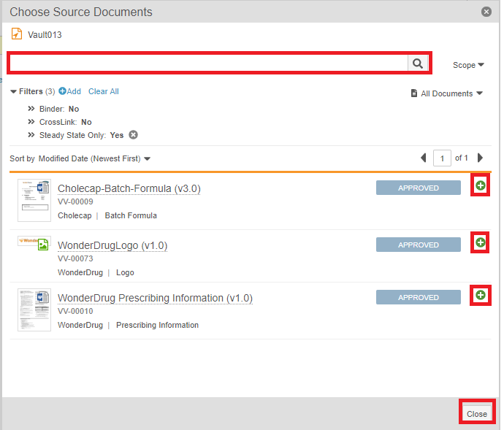Add WonderDrug Prescribing Information using plus icon
The width and height of the screenshot is (504, 430).
click(480, 295)
